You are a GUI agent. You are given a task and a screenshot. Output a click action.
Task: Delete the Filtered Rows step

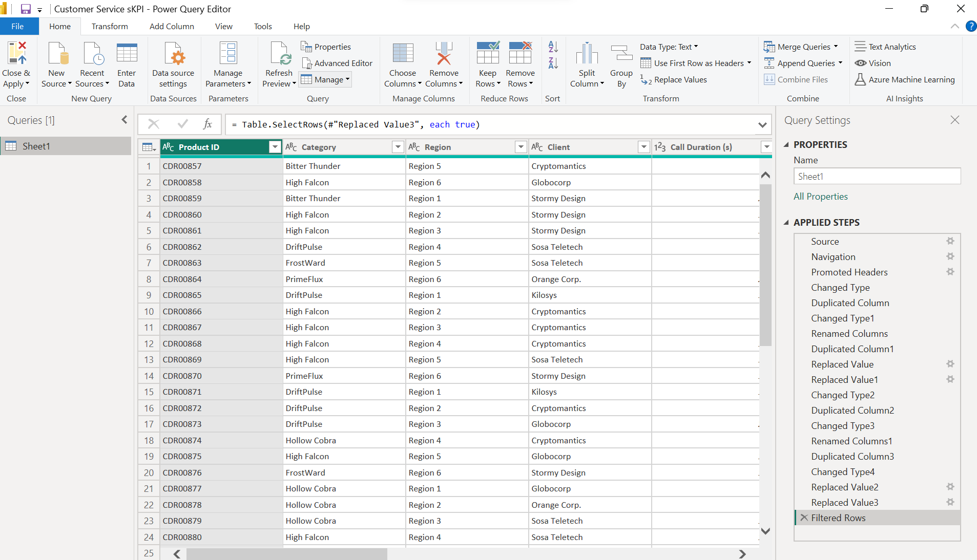tap(804, 518)
